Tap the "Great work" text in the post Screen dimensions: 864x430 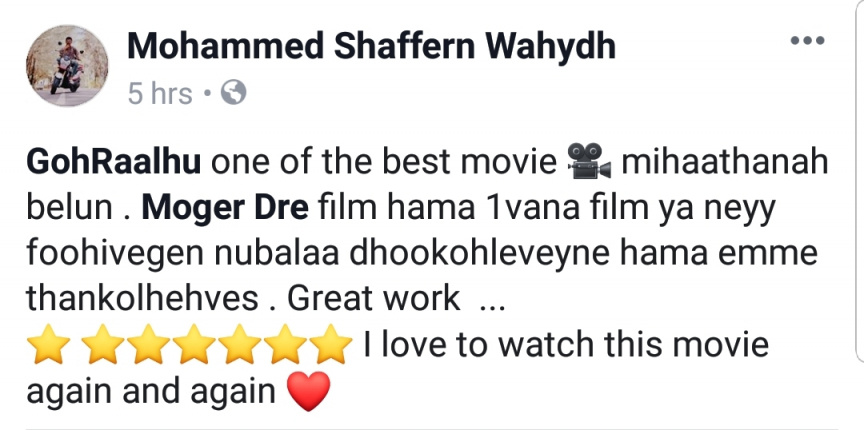373,299
